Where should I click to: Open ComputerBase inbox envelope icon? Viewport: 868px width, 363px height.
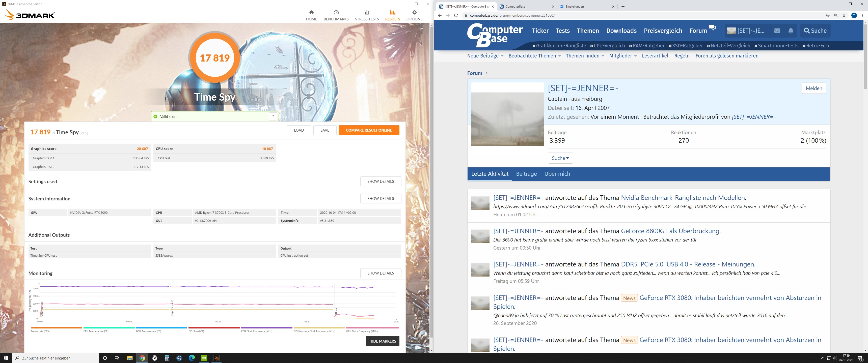tap(777, 31)
